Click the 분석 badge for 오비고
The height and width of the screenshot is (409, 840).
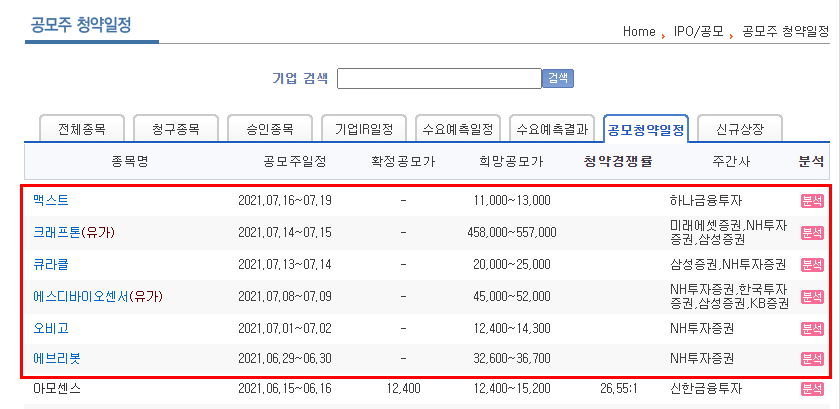812,329
